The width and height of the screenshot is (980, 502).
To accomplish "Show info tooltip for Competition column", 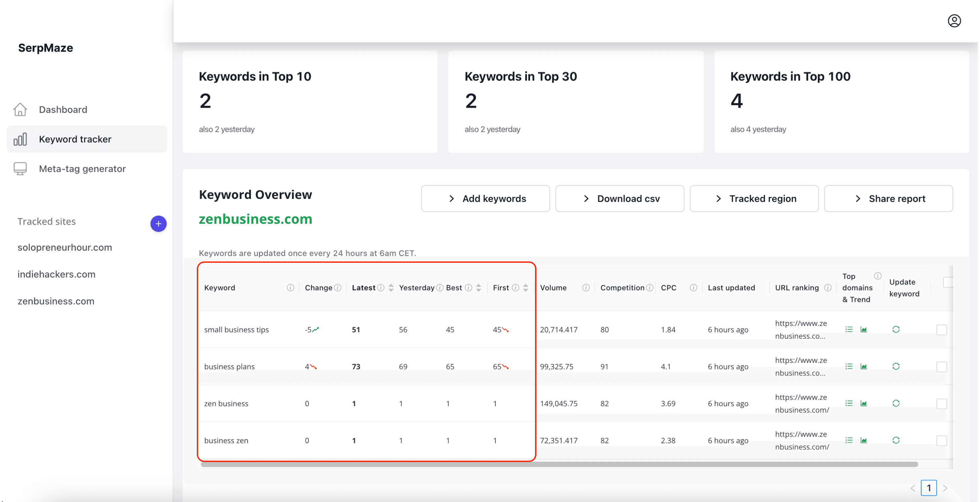I will coord(650,288).
